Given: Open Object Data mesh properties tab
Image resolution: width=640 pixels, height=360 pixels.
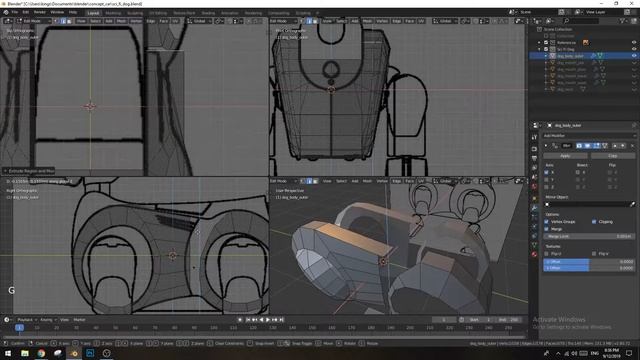Looking at the screenshot, I should (534, 244).
